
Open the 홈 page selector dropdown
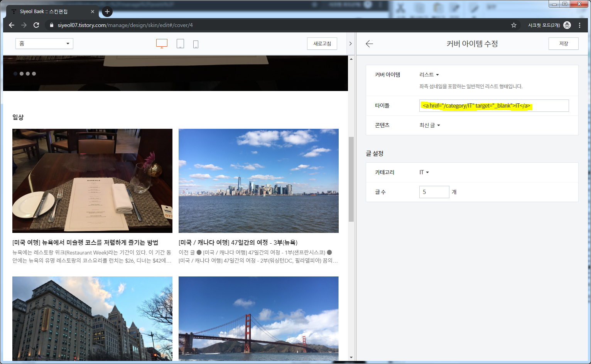click(x=44, y=44)
